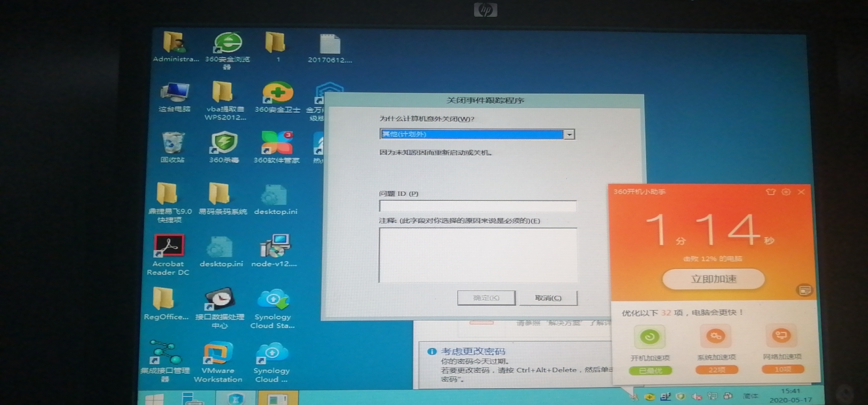
Task: Open the 鼎捷易飞9.0快捷项 folder
Action: 170,202
